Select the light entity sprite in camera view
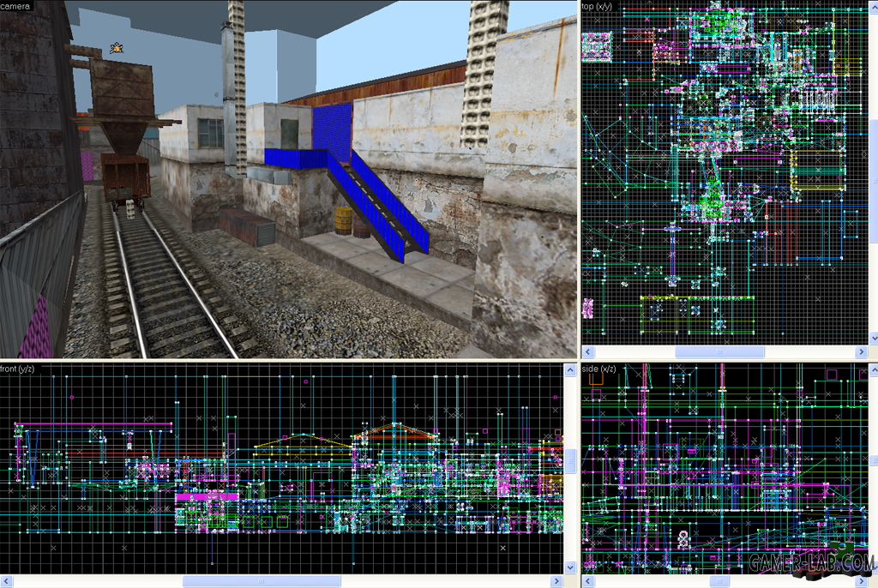The width and height of the screenshot is (878, 588). coord(117,48)
